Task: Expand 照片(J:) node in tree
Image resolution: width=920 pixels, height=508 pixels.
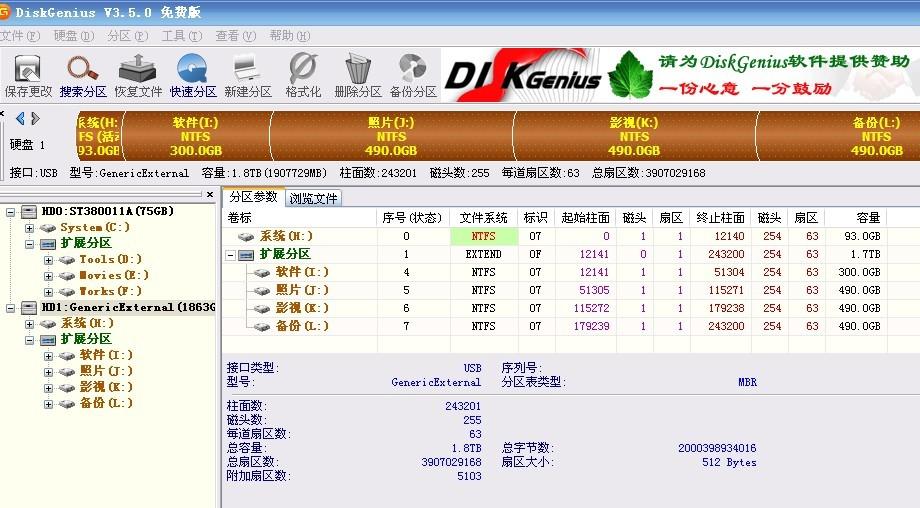Action: point(48,372)
